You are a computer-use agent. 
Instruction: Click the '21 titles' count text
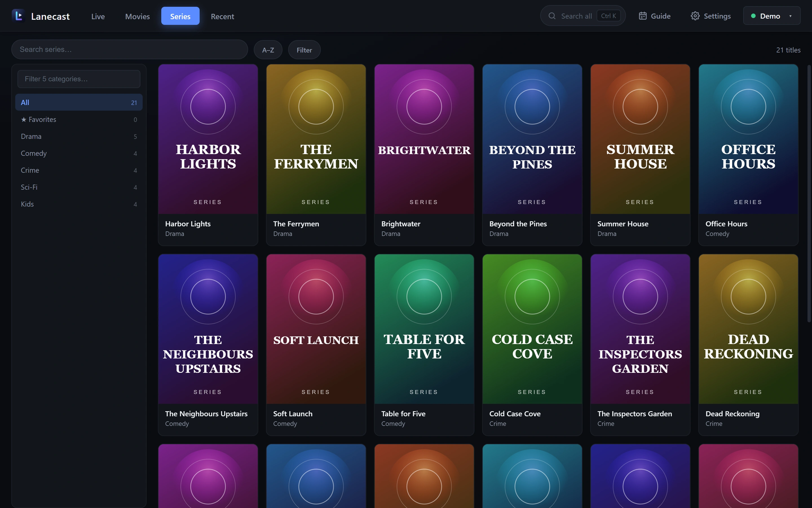point(788,50)
